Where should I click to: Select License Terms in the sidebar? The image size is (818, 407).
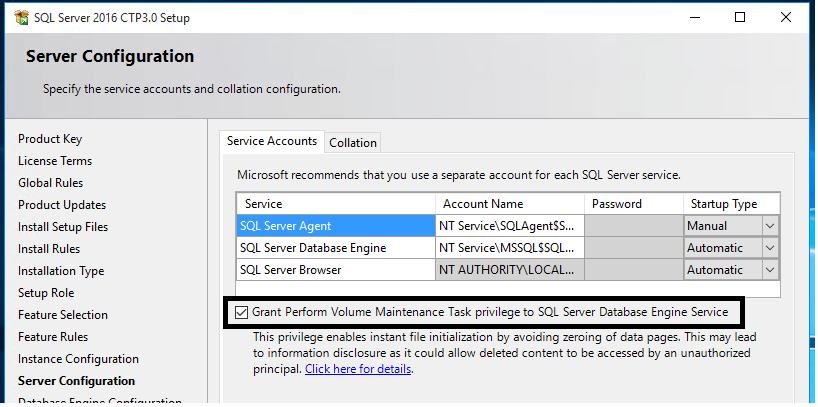pos(55,161)
